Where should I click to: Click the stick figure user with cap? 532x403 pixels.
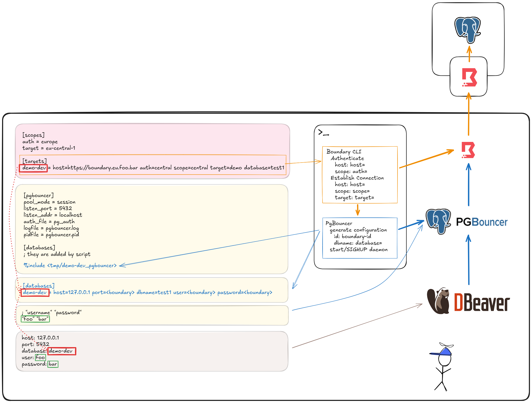click(442, 367)
